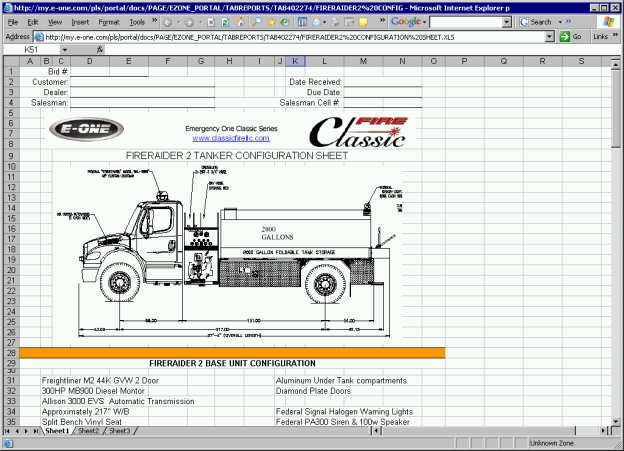624x451 pixels.
Task: Click the horizontal scrollbar left arrow
Action: (376, 431)
